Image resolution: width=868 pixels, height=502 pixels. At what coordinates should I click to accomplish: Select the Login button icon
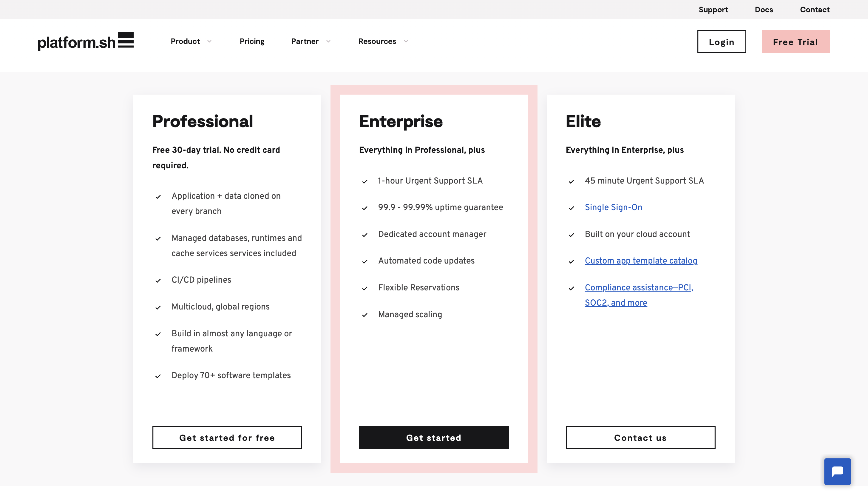coord(722,41)
